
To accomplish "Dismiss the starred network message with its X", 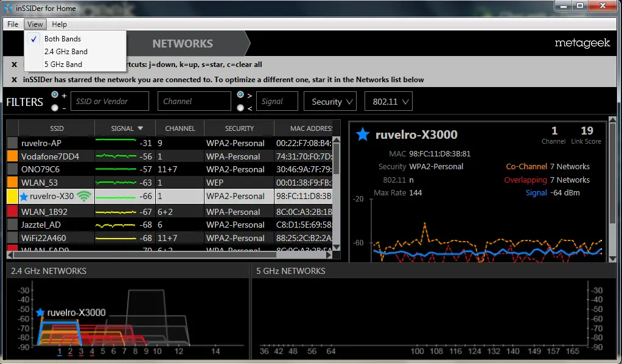I will coord(14,79).
